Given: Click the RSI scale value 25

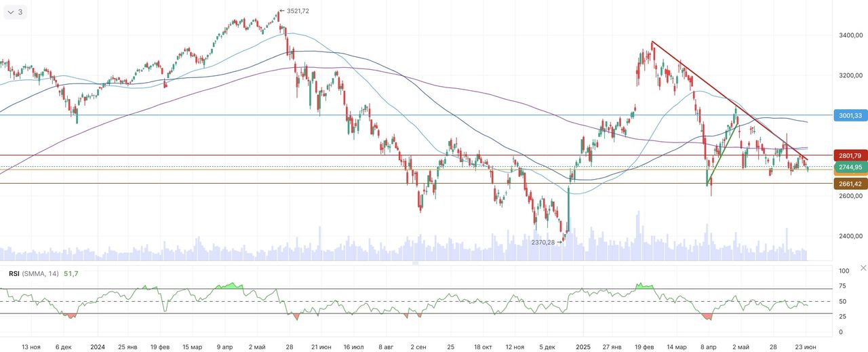Looking at the screenshot, I should pos(843,317).
